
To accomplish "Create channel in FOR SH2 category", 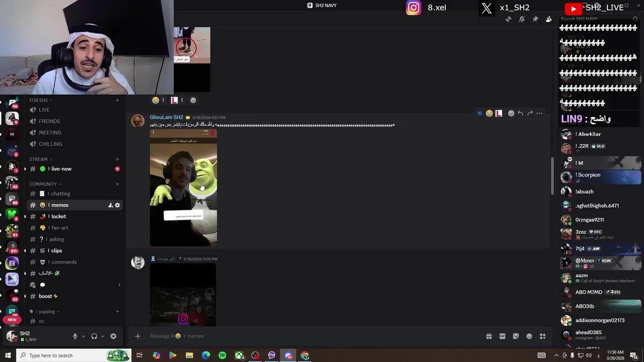I will click(117, 100).
